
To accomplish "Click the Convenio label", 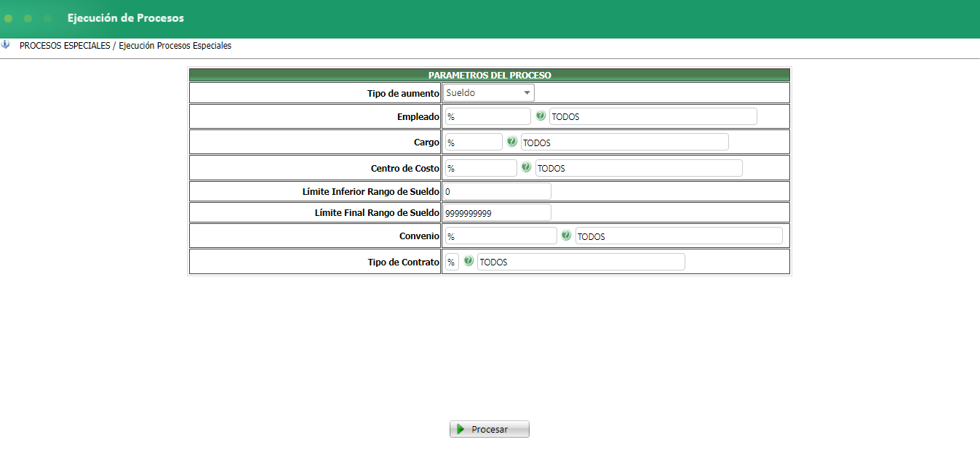I will (420, 236).
